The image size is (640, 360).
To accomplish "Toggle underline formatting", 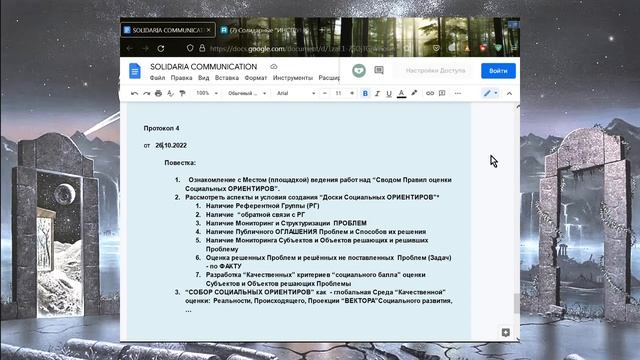I will pos(389,93).
